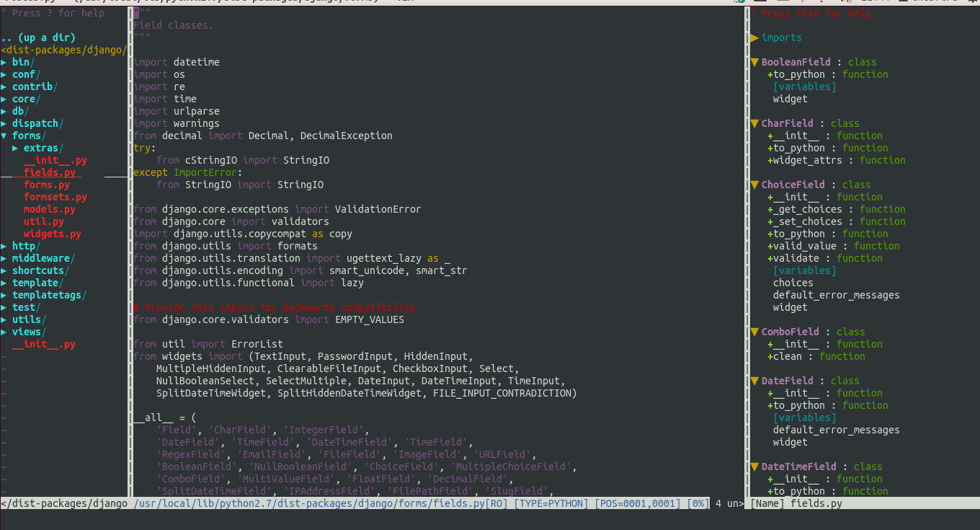Image resolution: width=980 pixels, height=530 pixels.
Task: Jump to BooleanField to_python function
Action: [x=828, y=74]
